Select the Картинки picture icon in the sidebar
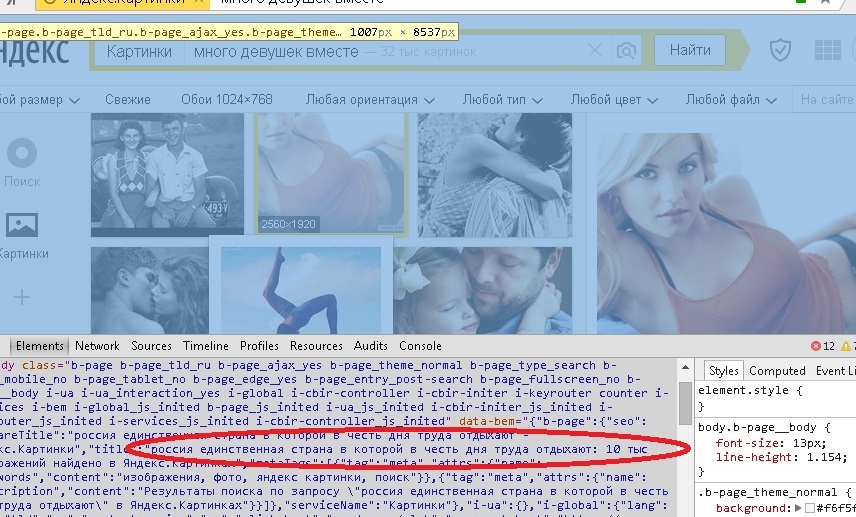 tap(22, 224)
